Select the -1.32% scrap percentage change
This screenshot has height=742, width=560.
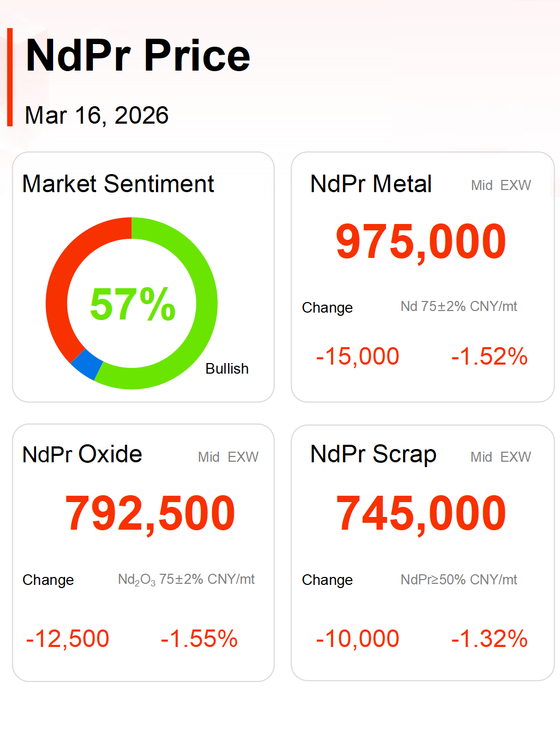[x=489, y=639]
